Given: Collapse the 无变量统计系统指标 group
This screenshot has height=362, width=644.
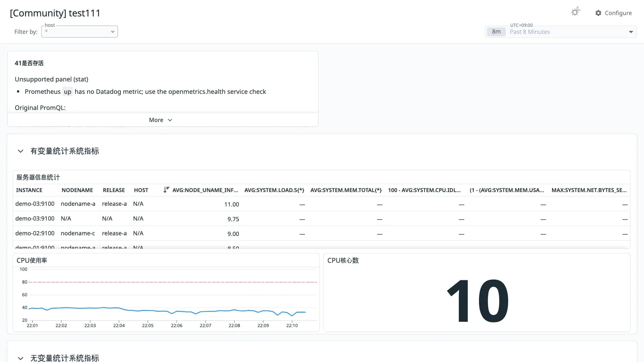Looking at the screenshot, I should coord(20,358).
